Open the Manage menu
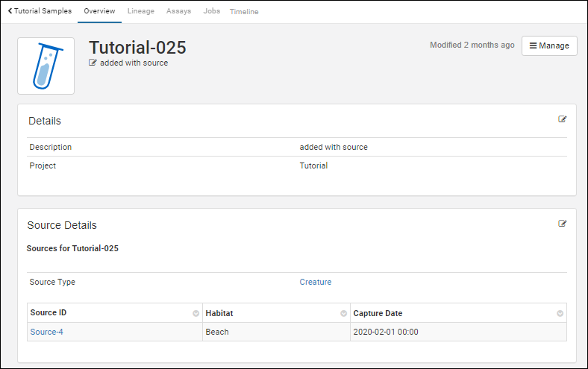Image resolution: width=588 pixels, height=369 pixels. (x=549, y=45)
